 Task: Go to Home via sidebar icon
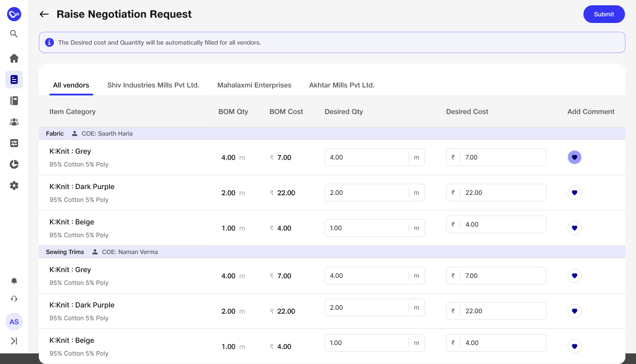click(x=14, y=58)
